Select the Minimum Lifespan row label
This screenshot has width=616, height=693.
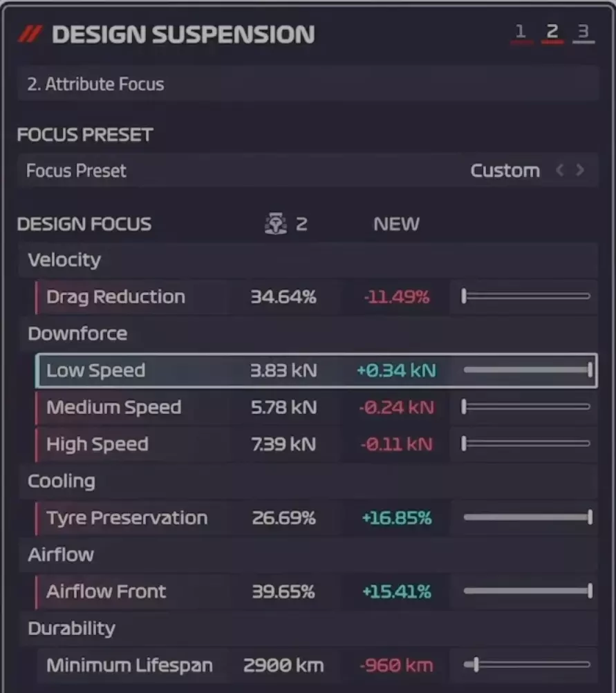pyautogui.click(x=129, y=666)
